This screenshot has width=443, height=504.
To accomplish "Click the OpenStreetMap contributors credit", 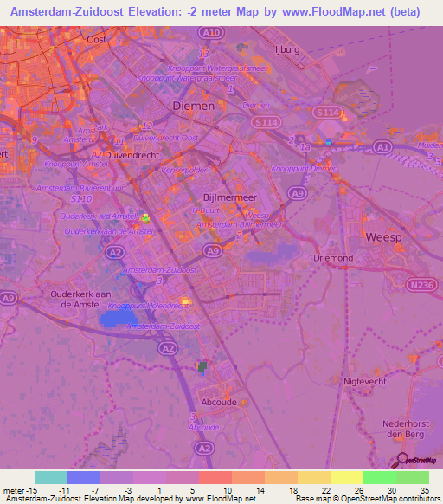I will tap(369, 499).
